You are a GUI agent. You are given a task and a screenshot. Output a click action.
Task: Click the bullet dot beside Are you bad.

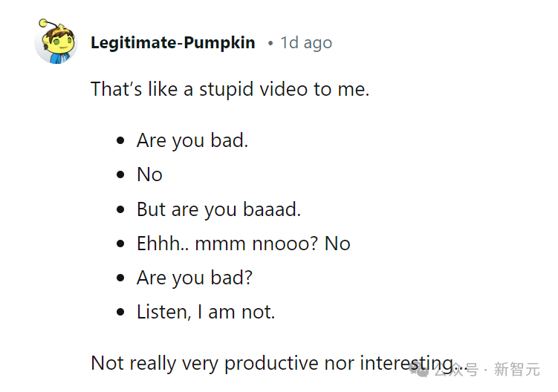(120, 140)
